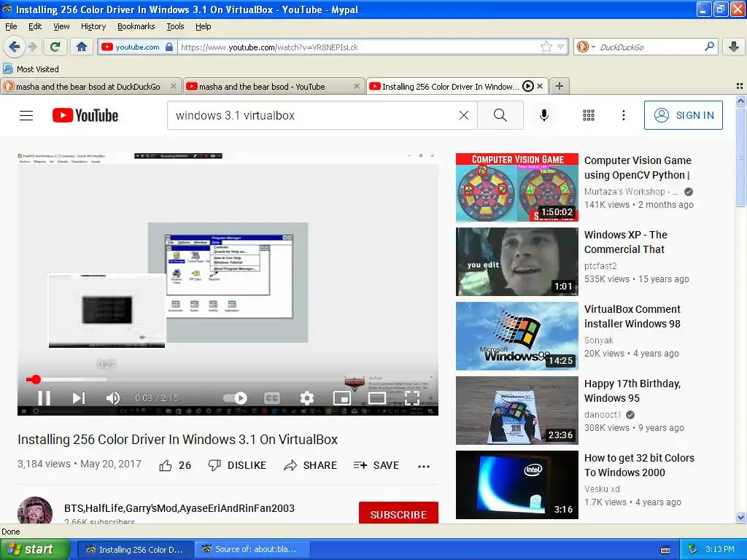Open URL bar history dropdown arrow
The image size is (747, 560).
coord(561,47)
